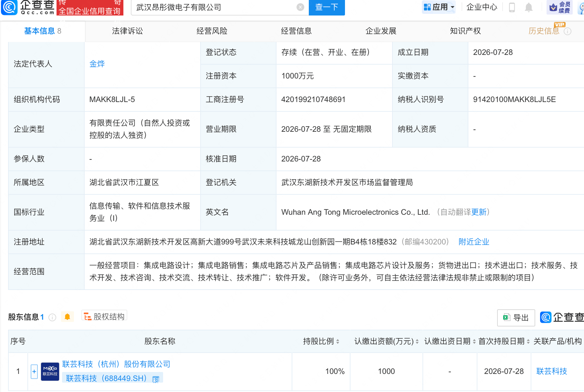Click the Qcc logo icon

(x=9, y=7)
